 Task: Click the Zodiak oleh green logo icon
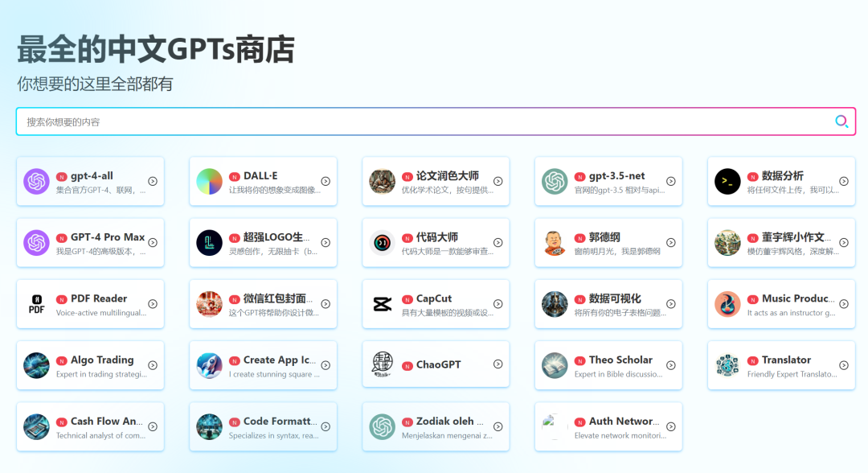point(382,427)
